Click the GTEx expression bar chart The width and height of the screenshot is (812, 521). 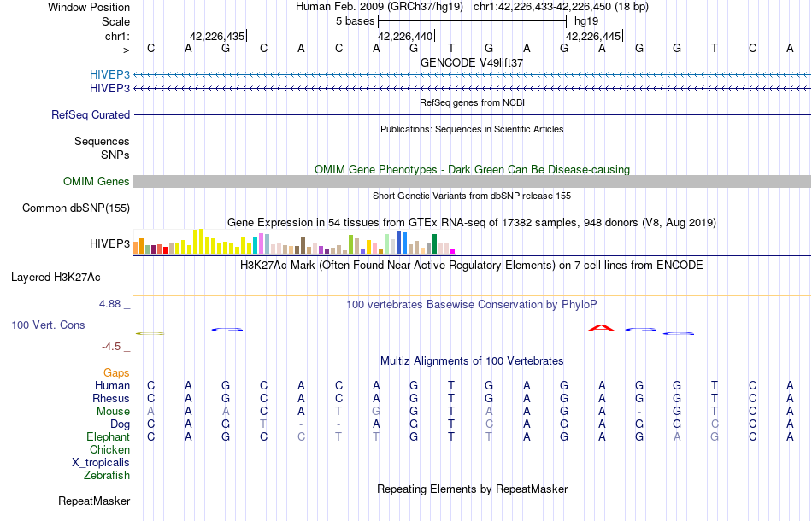click(294, 242)
